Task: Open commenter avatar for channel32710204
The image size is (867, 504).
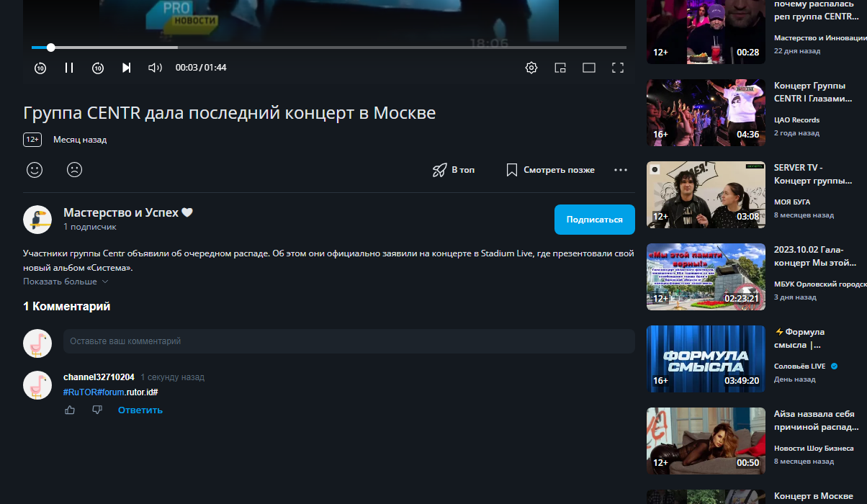Action: pyautogui.click(x=37, y=385)
